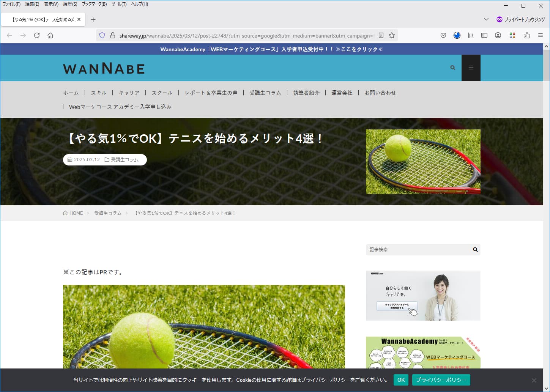Image resolution: width=550 pixels, height=392 pixels.
Task: Open the 履歴(S) menu
Action: (x=70, y=4)
